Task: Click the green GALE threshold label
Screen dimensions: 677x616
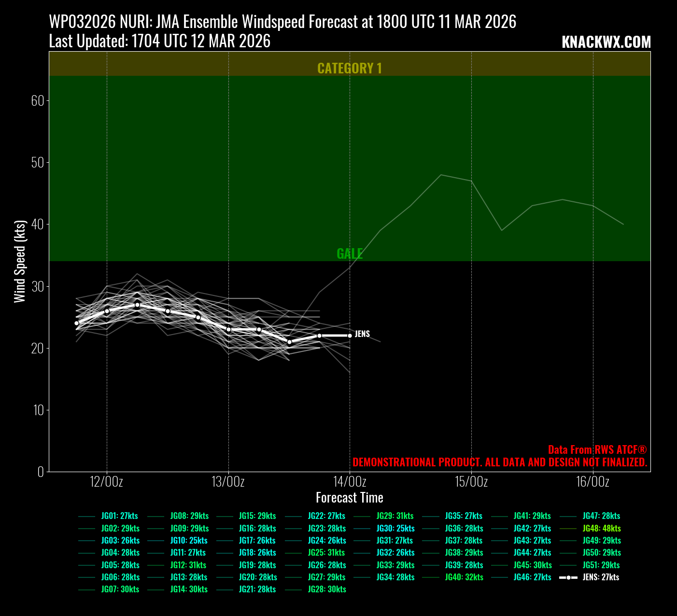Action: click(x=350, y=253)
